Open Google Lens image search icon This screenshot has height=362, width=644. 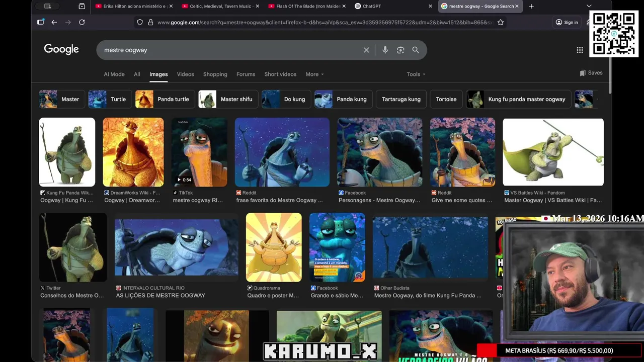tap(400, 50)
